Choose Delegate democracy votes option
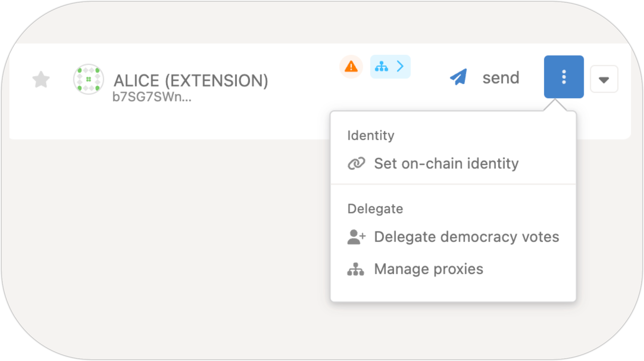Image resolution: width=644 pixels, height=361 pixels. 466,237
